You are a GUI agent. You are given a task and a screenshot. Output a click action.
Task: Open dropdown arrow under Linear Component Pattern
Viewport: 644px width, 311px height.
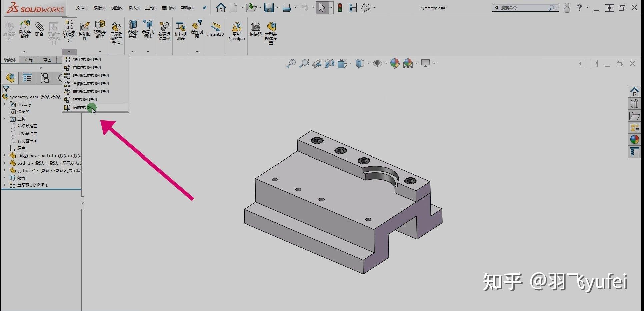tap(69, 52)
